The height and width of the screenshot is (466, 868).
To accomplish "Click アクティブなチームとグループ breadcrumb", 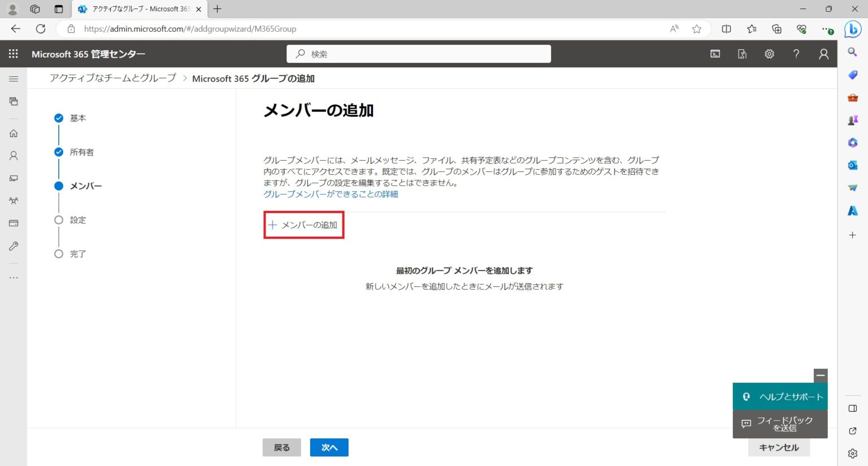I will coord(112,78).
